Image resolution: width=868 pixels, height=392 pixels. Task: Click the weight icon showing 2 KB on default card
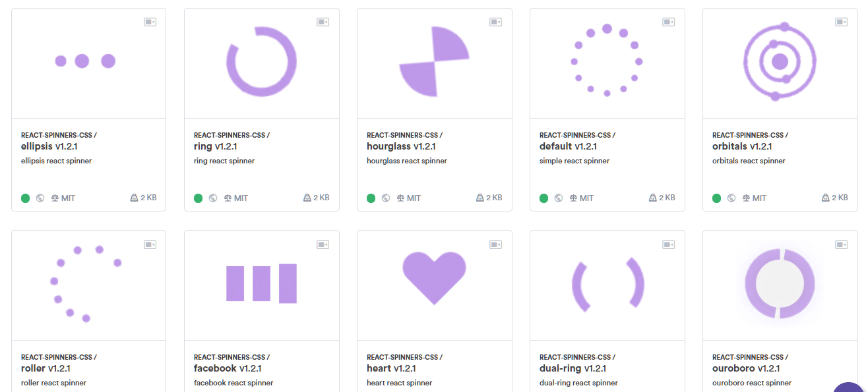(x=651, y=198)
